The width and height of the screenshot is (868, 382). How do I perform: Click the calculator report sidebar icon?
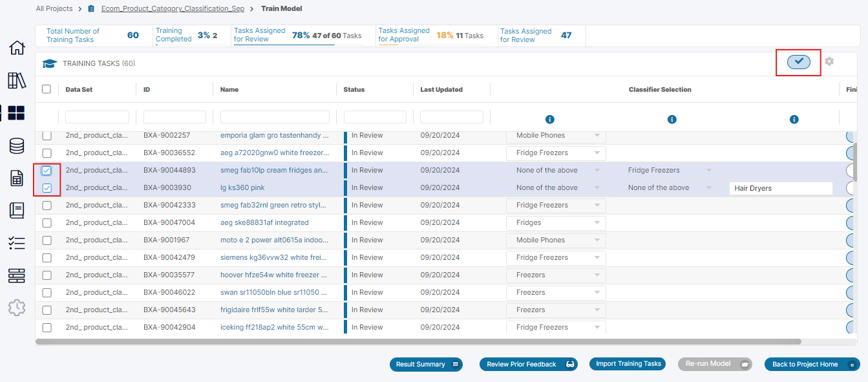(x=17, y=178)
